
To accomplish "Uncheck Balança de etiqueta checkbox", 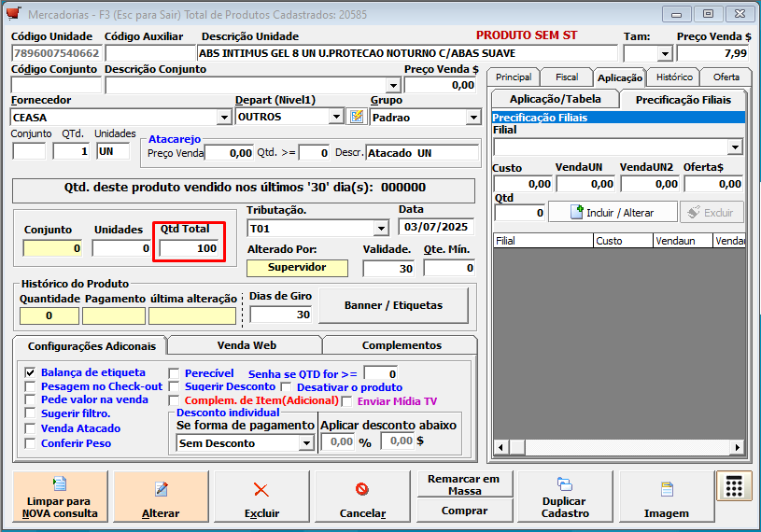I will point(30,372).
